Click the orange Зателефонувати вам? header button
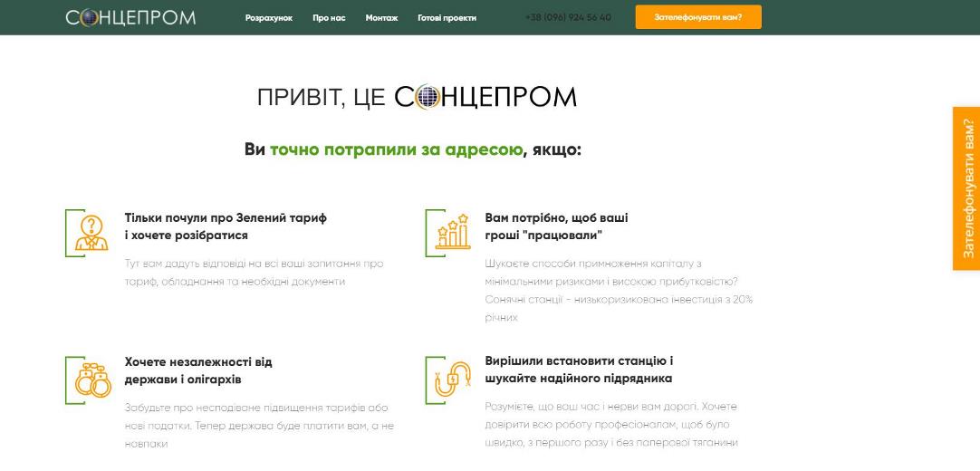This screenshot has height=471, width=980. (698, 17)
